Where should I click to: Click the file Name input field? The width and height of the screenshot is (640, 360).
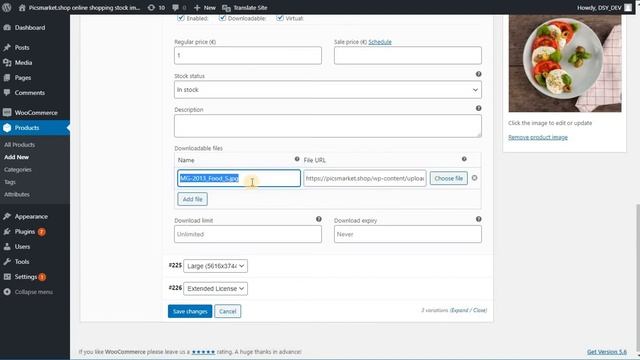[x=239, y=178]
